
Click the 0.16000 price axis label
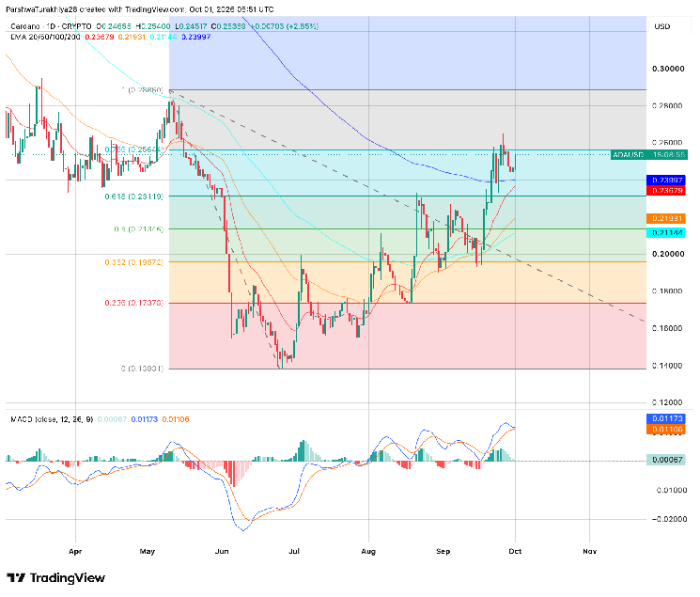point(668,328)
